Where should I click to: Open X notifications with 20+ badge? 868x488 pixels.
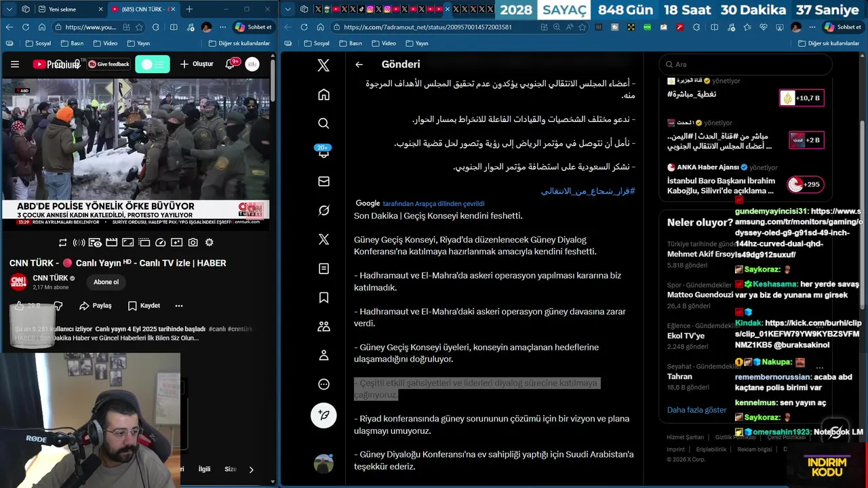point(323,152)
